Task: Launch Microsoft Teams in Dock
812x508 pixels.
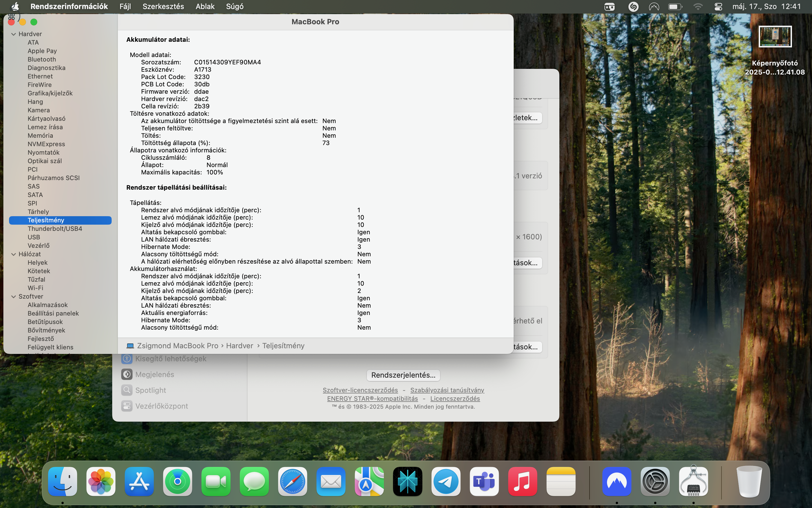Action: [484, 481]
